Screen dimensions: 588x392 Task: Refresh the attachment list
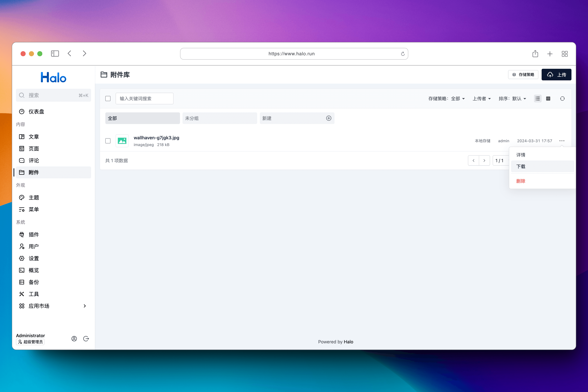point(562,98)
